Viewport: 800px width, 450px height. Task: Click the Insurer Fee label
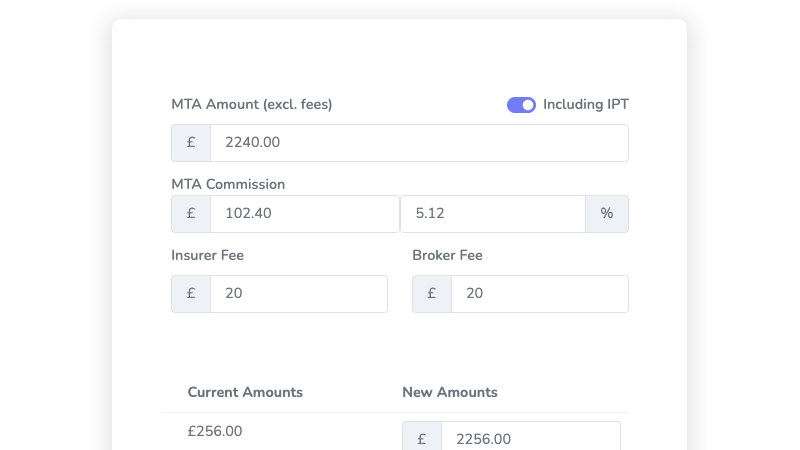[x=208, y=256]
